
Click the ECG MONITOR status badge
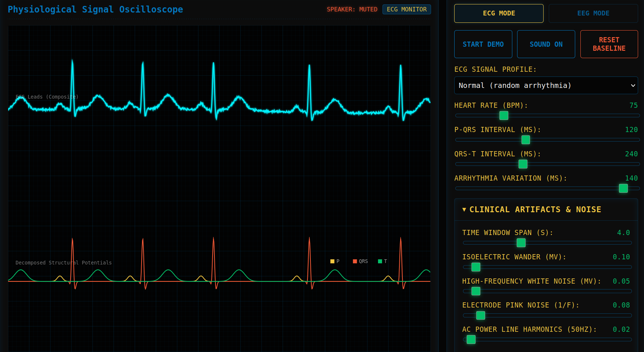[x=407, y=9]
